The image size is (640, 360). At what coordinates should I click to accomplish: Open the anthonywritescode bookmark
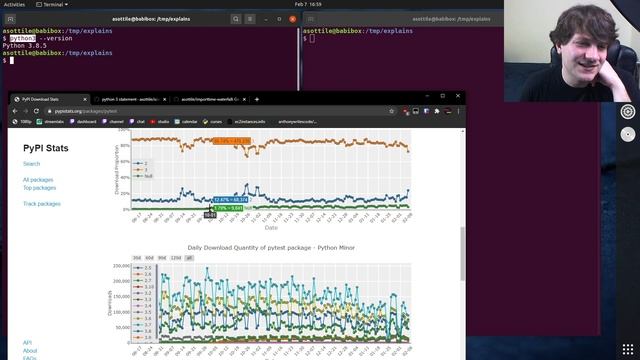(x=297, y=122)
